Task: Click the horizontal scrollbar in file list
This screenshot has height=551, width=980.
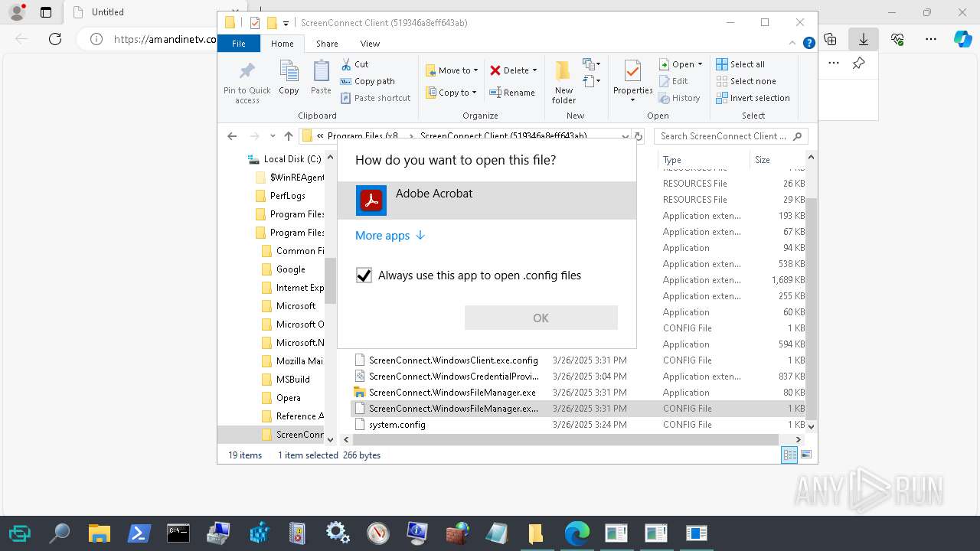Action: [x=567, y=440]
